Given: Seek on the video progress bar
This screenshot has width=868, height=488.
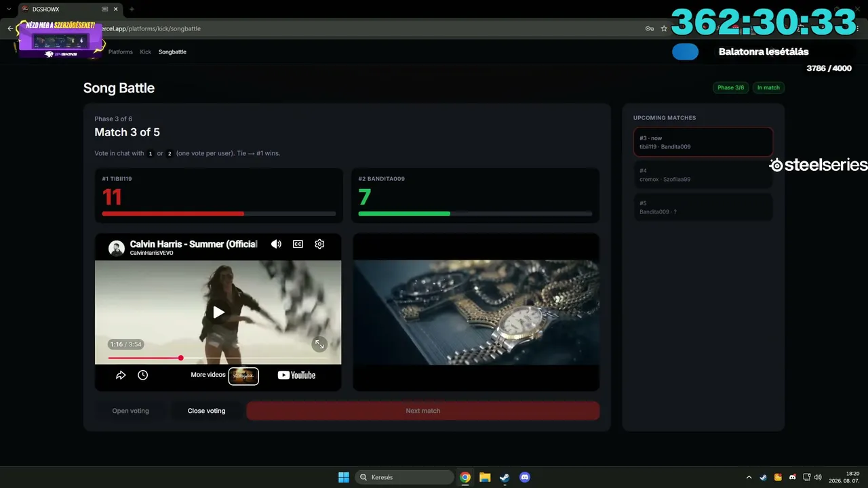Looking at the screenshot, I should (x=218, y=358).
